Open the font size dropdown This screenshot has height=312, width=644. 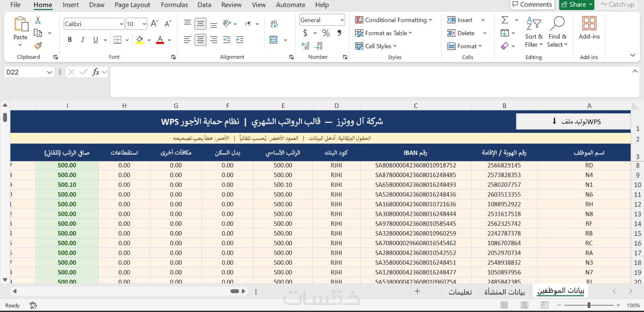[x=144, y=24]
